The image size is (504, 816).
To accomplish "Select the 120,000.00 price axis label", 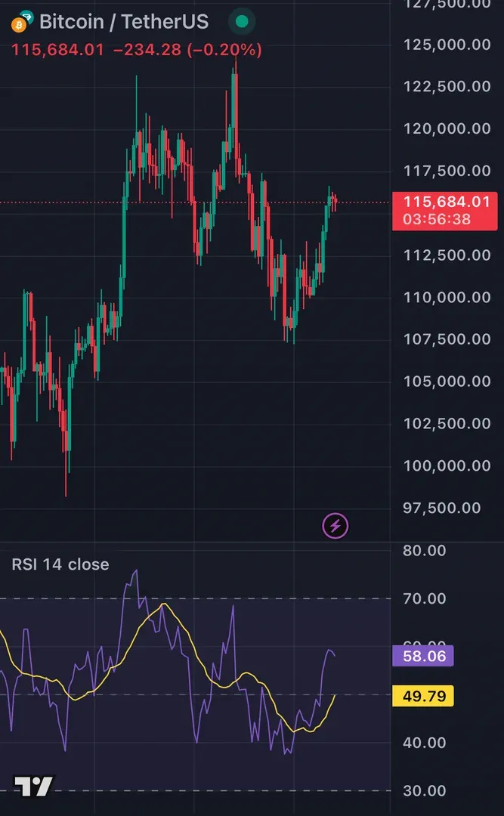I will click(447, 128).
